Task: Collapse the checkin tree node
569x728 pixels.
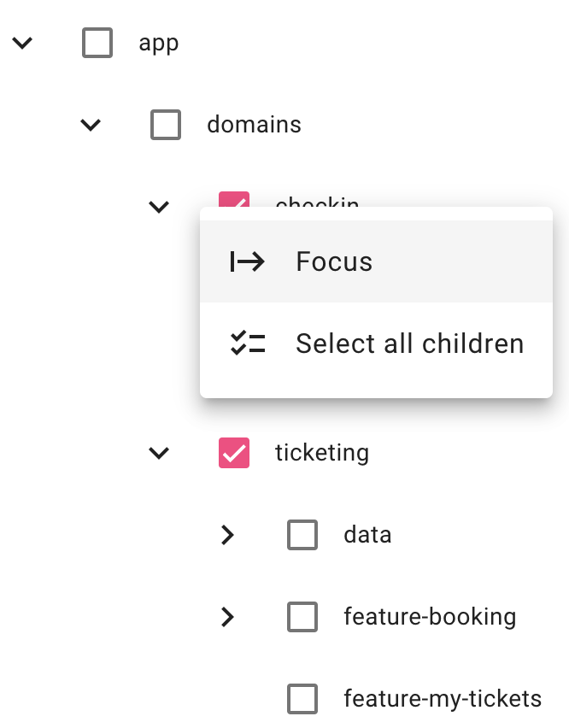Action: pos(159,206)
